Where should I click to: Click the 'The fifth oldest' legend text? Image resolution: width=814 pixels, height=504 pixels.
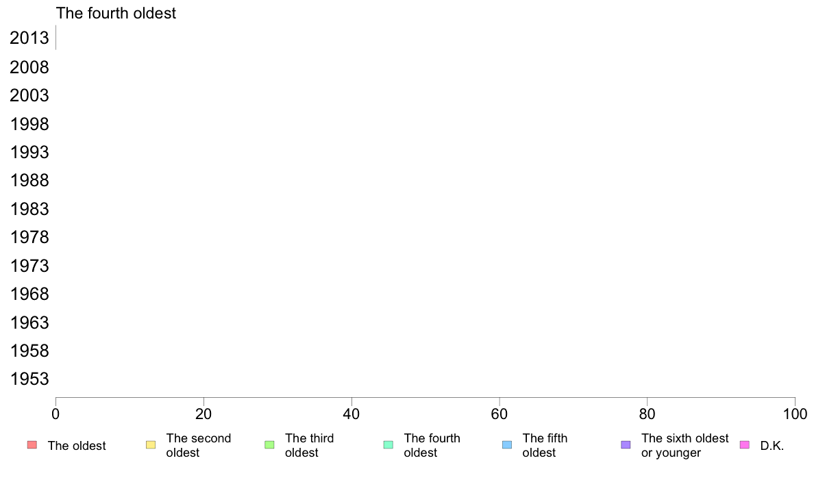[x=545, y=445]
